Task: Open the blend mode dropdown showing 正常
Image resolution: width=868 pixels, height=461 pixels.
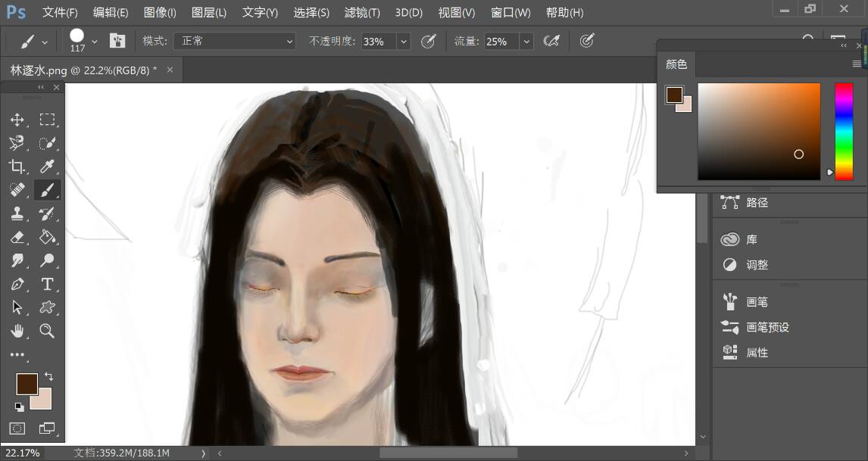Action: click(235, 41)
